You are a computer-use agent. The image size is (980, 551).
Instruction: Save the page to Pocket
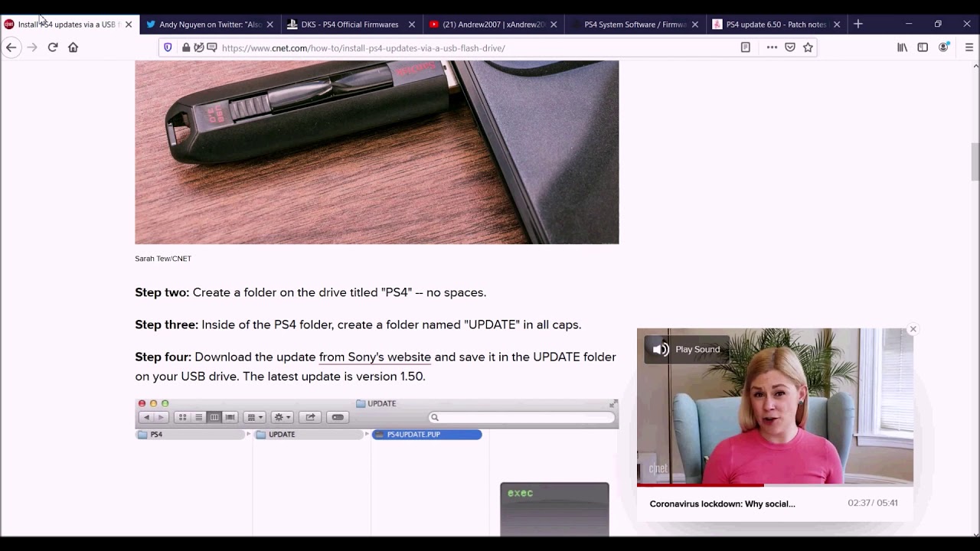790,47
